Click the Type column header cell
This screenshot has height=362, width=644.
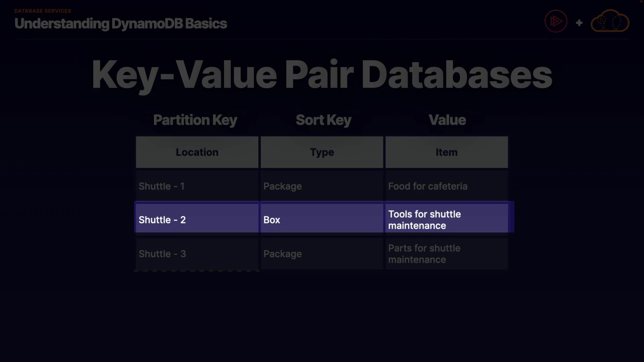pyautogui.click(x=322, y=152)
